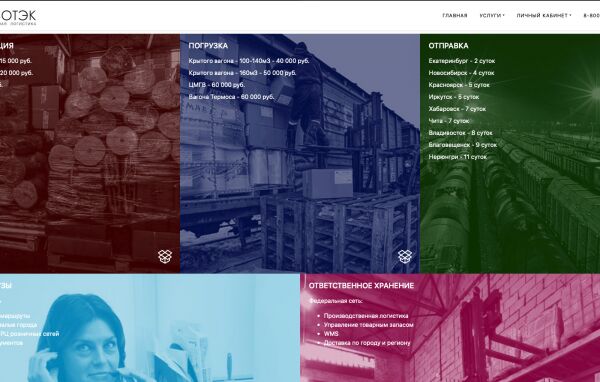Click the '20 000 руб.' price in red tile
Image resolution: width=600 pixels, height=382 pixels.
[16, 73]
